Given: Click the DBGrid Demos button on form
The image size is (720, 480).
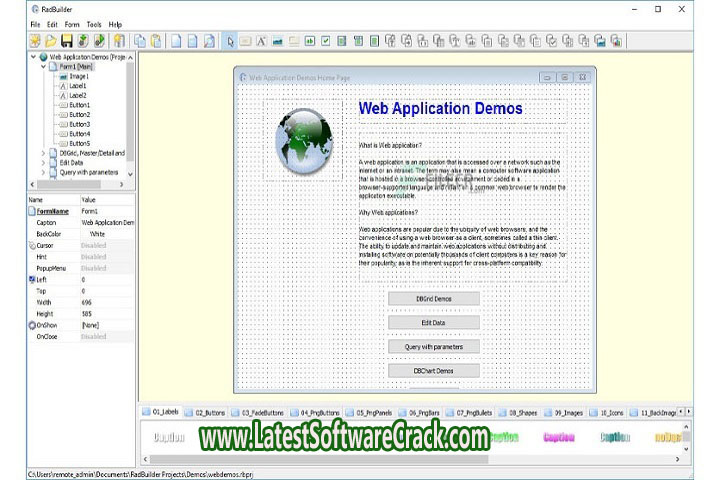Looking at the screenshot, I should pos(434,299).
